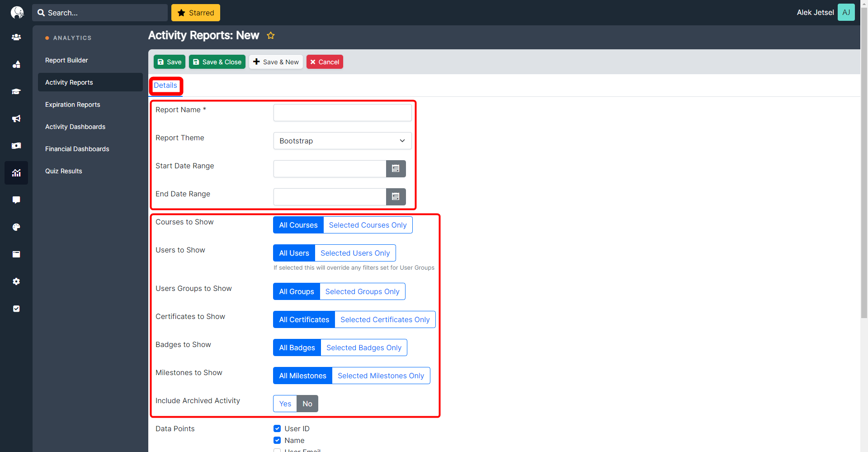Open the Start Date Range calendar picker
This screenshot has height=452, width=868.
click(x=396, y=168)
